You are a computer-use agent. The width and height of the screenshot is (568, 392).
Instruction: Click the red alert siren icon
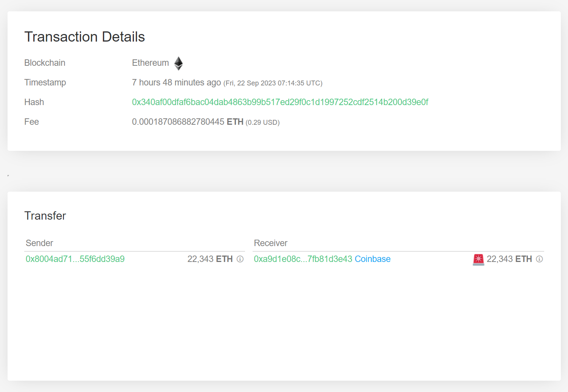pos(478,259)
